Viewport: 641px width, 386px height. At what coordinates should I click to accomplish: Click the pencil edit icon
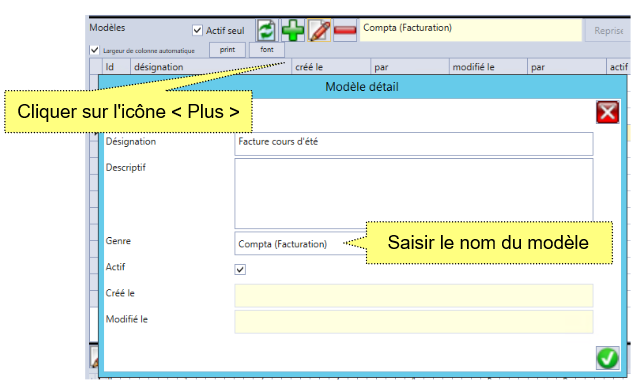coord(319,30)
